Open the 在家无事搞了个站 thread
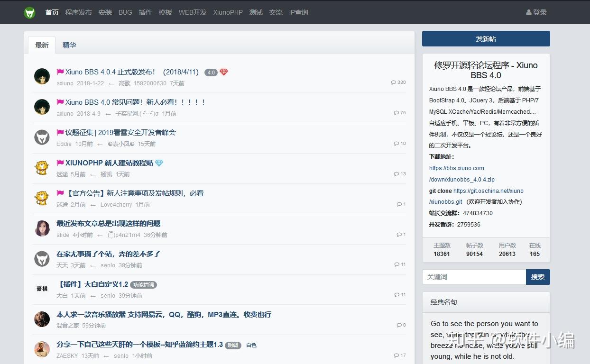 (109, 254)
